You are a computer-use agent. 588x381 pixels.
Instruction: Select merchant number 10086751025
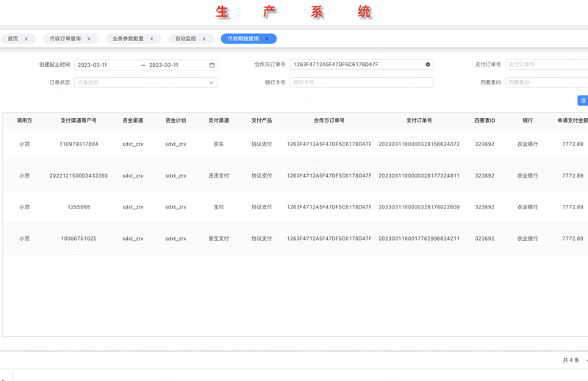point(79,239)
